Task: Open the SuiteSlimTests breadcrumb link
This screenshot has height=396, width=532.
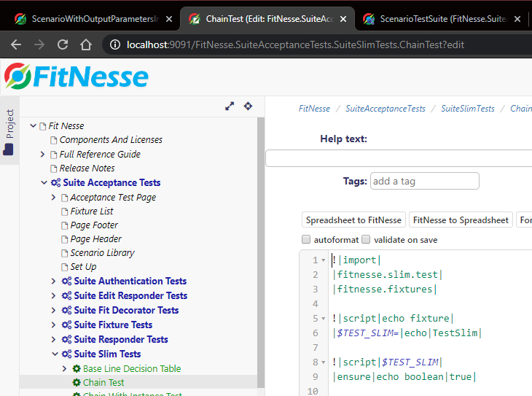Action: [468, 109]
